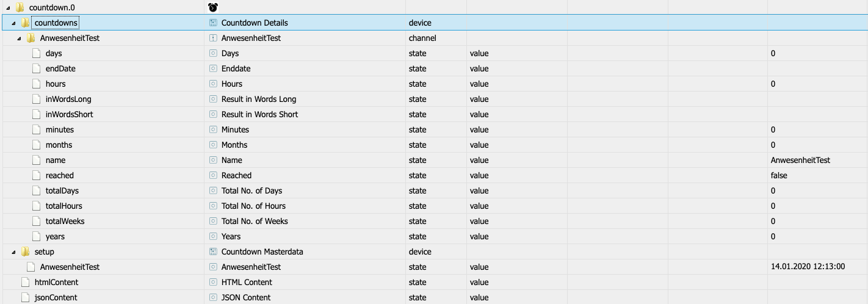The width and height of the screenshot is (868, 304).
Task: Click the Countdown Masterdata device icon
Action: tap(213, 252)
